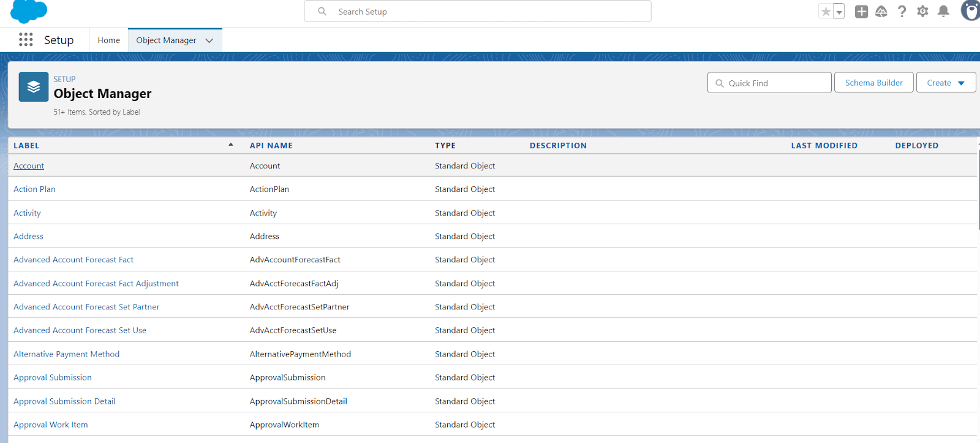Click the Salesforce cloud logo
The image size is (980, 443).
29,11
